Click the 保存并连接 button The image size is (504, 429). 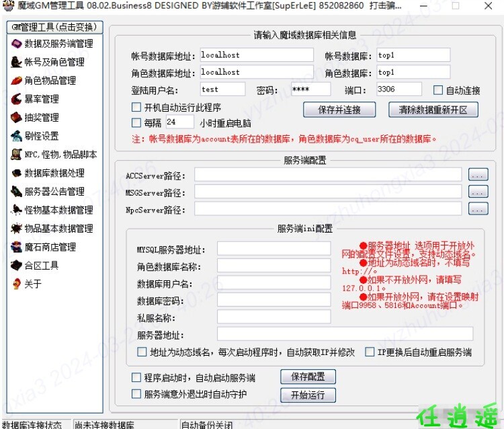click(339, 110)
